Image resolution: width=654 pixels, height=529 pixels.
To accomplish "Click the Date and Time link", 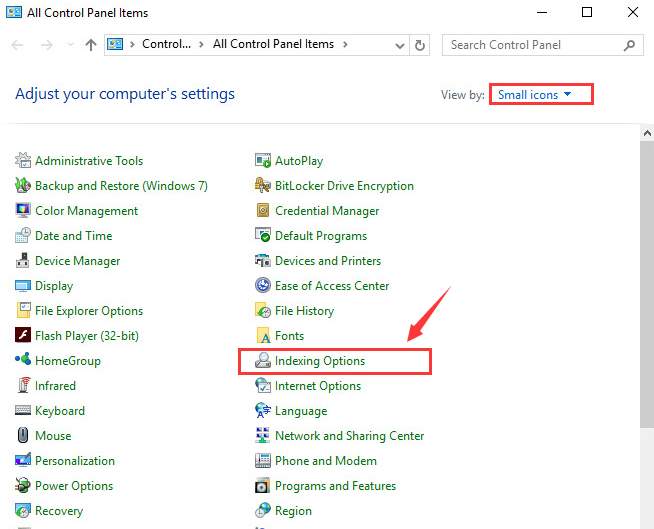I will [x=73, y=236].
